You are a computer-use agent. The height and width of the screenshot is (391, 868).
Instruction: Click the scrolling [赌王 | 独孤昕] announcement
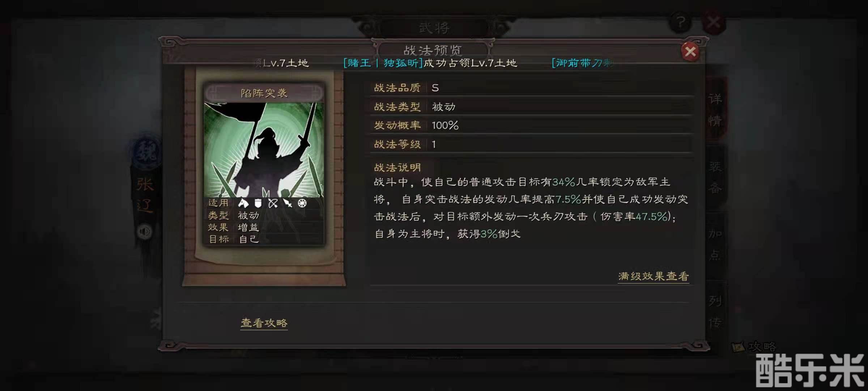(430, 63)
